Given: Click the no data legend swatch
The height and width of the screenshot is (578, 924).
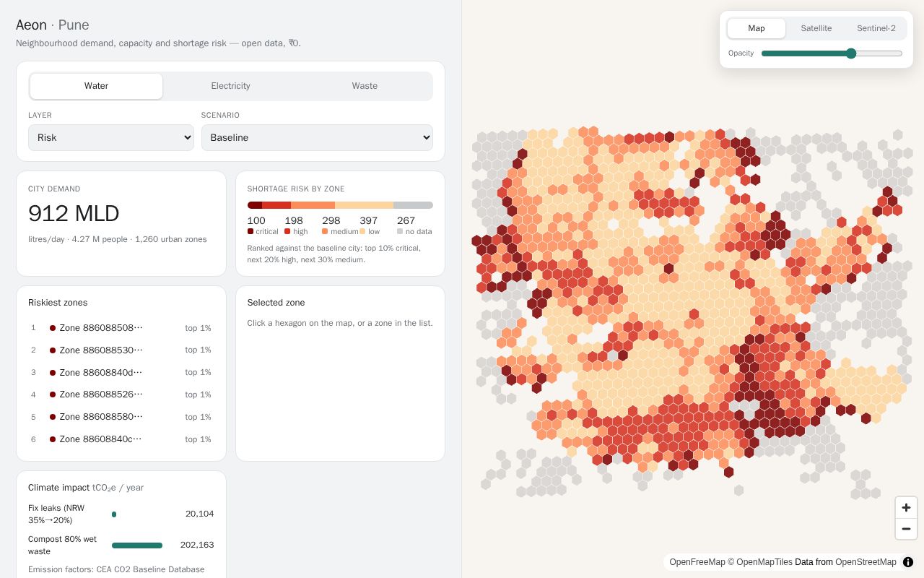Looking at the screenshot, I should [400, 231].
